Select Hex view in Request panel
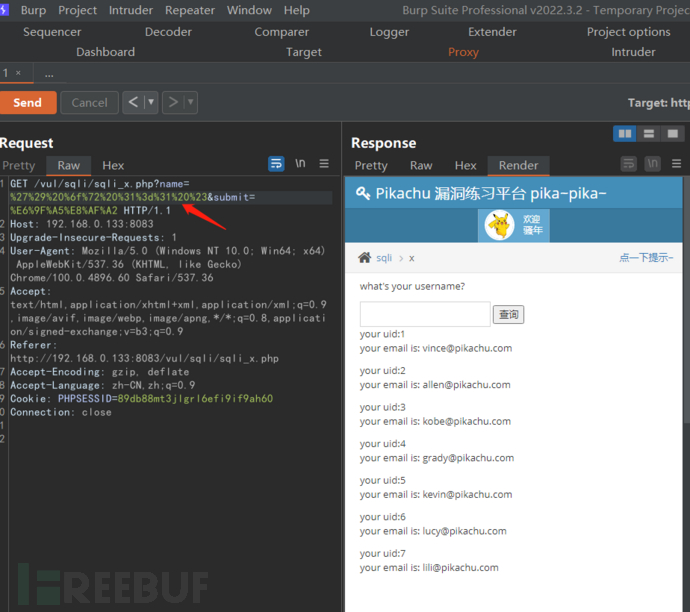The image size is (690, 612). [x=113, y=165]
